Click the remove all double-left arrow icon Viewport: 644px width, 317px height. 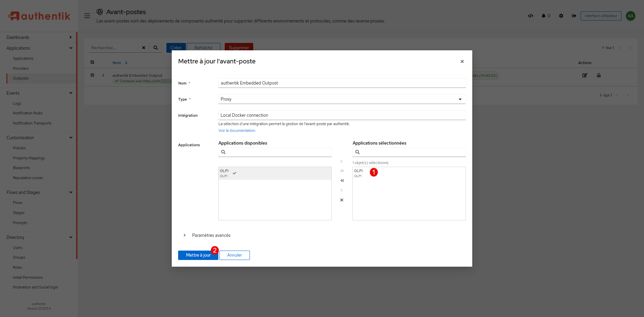(342, 180)
